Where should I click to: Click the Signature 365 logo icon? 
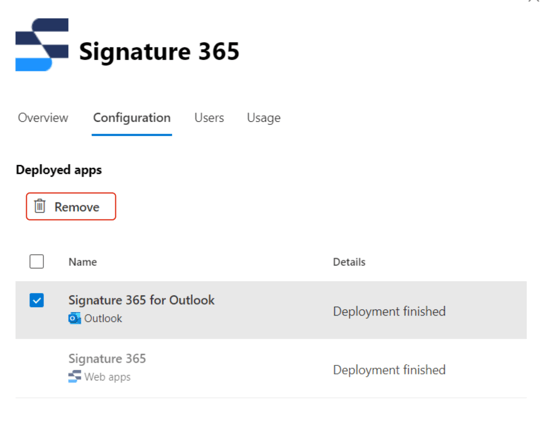point(42,45)
